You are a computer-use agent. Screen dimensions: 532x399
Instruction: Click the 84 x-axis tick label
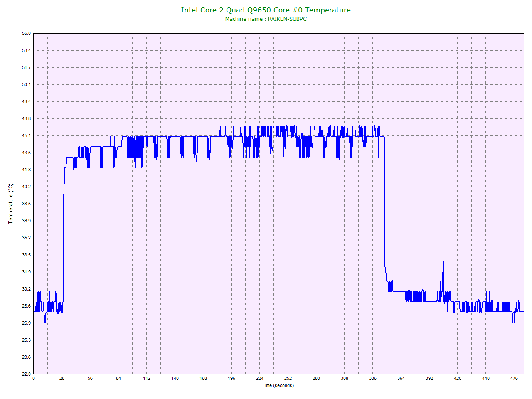pos(118,378)
